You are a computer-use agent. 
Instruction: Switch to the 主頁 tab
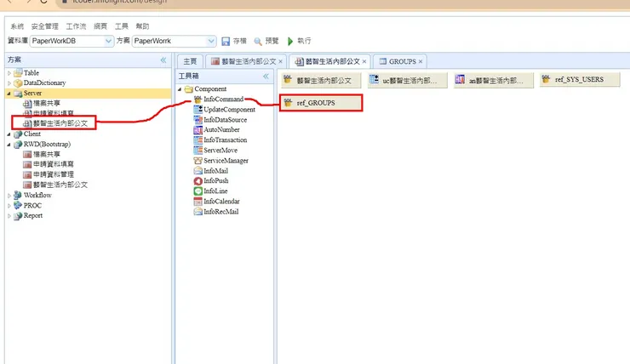pyautogui.click(x=190, y=61)
